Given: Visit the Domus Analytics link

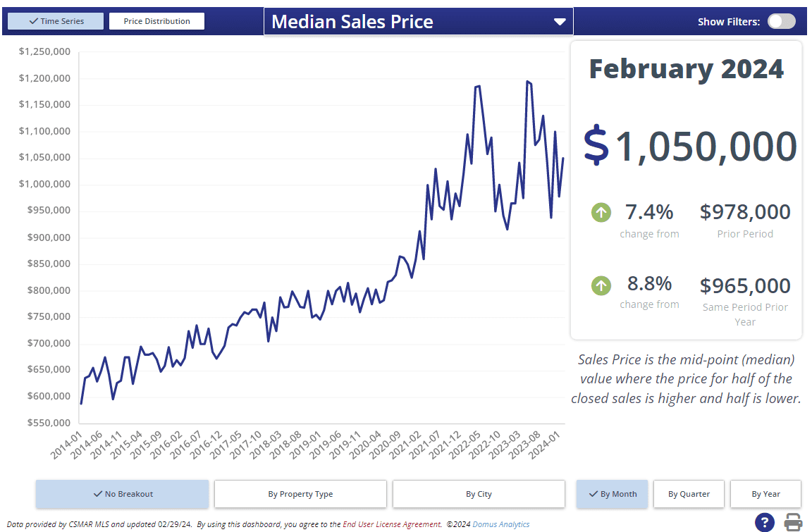Looking at the screenshot, I should [500, 524].
